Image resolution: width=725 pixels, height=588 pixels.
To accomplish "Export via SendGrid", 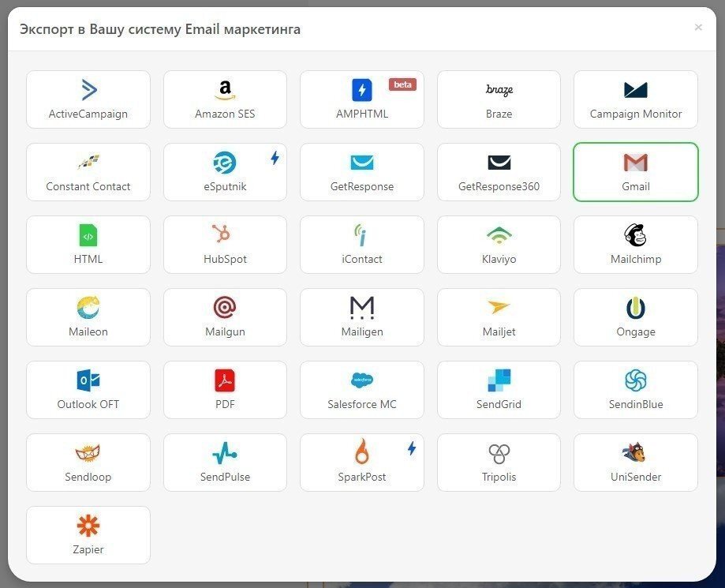I will tap(499, 390).
